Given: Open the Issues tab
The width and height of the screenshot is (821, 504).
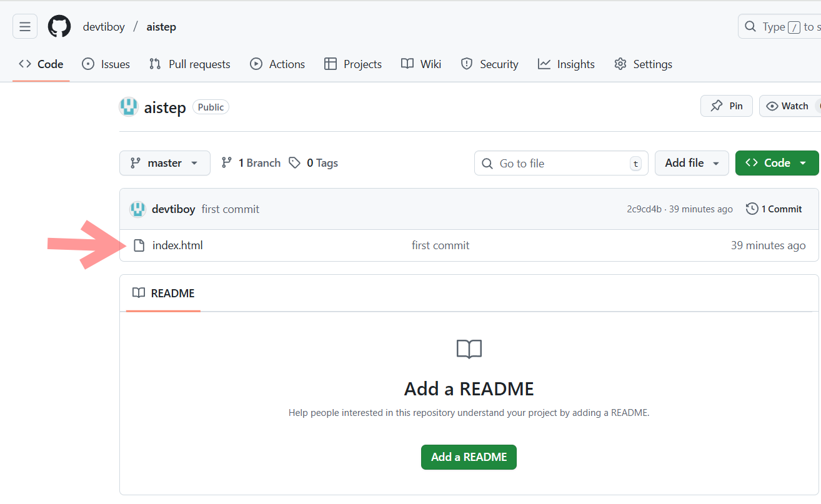Looking at the screenshot, I should pos(106,64).
